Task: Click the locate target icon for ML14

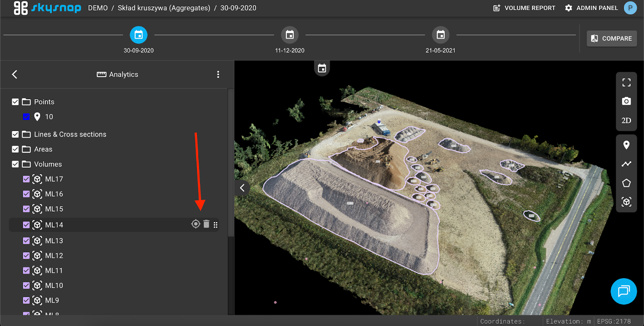Action: pos(196,224)
